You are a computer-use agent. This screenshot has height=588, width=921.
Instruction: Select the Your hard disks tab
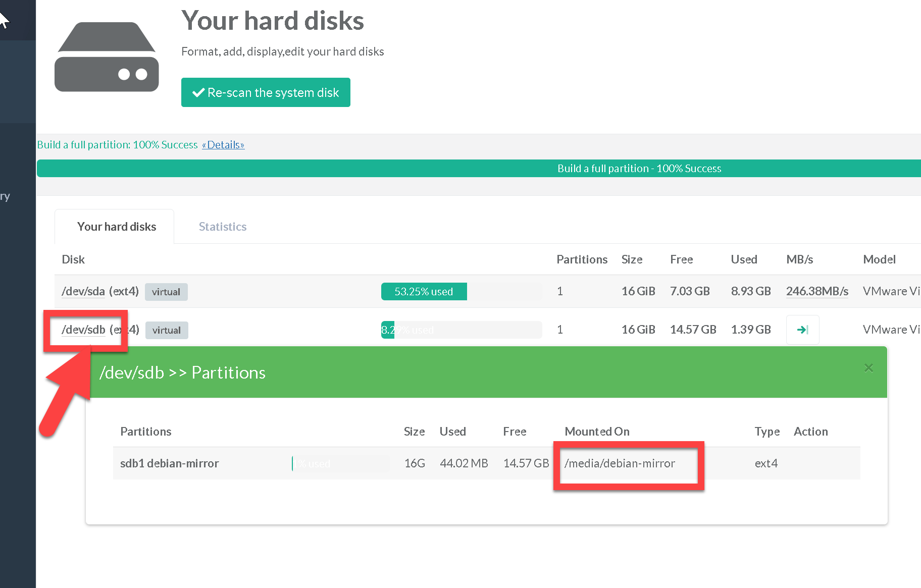tap(117, 227)
